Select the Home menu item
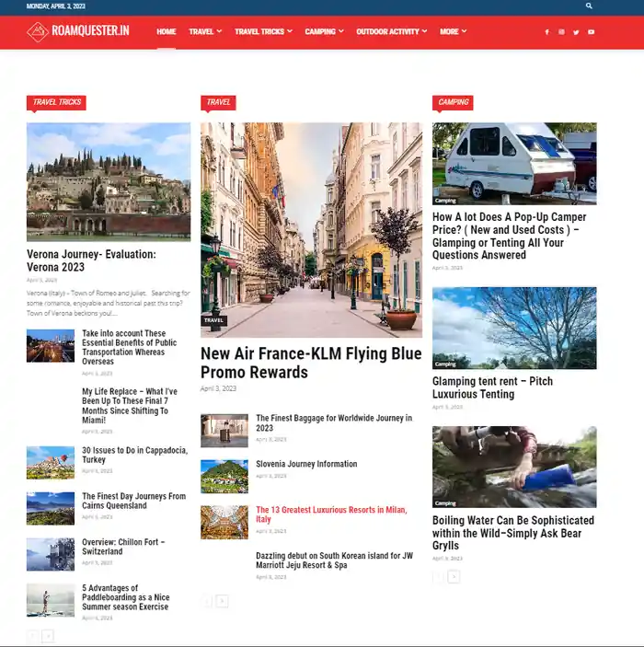The image size is (644, 647). (167, 32)
